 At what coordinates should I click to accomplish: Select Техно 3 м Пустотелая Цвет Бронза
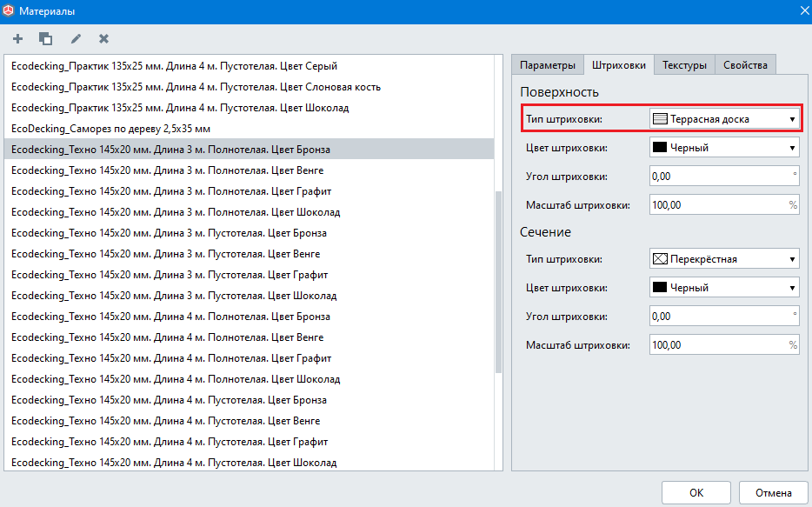tap(250, 233)
